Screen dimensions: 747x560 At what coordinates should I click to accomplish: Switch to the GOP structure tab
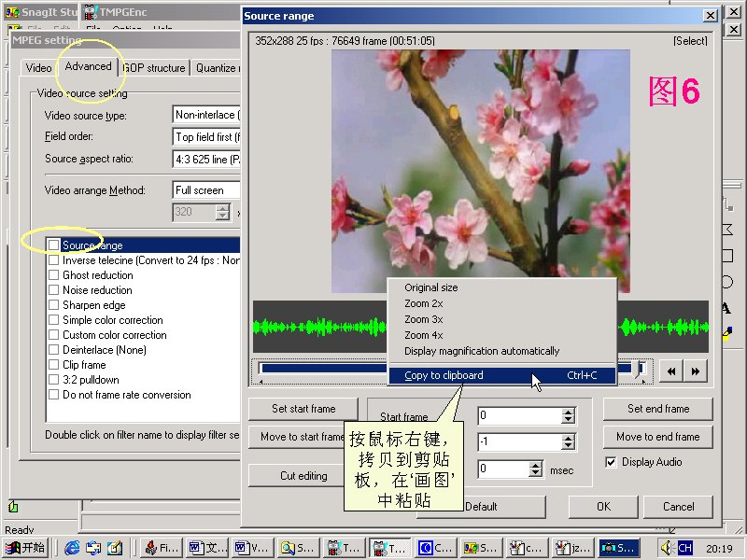pyautogui.click(x=154, y=68)
